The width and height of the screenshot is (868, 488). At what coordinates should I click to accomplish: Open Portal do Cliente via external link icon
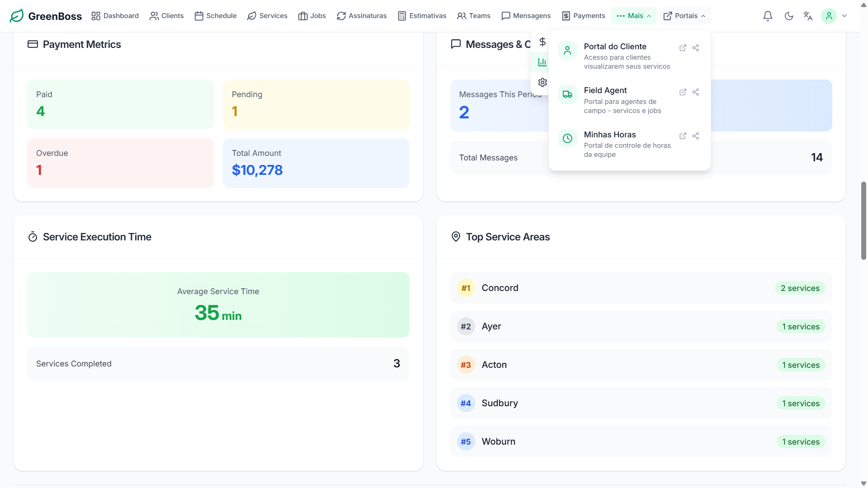683,47
